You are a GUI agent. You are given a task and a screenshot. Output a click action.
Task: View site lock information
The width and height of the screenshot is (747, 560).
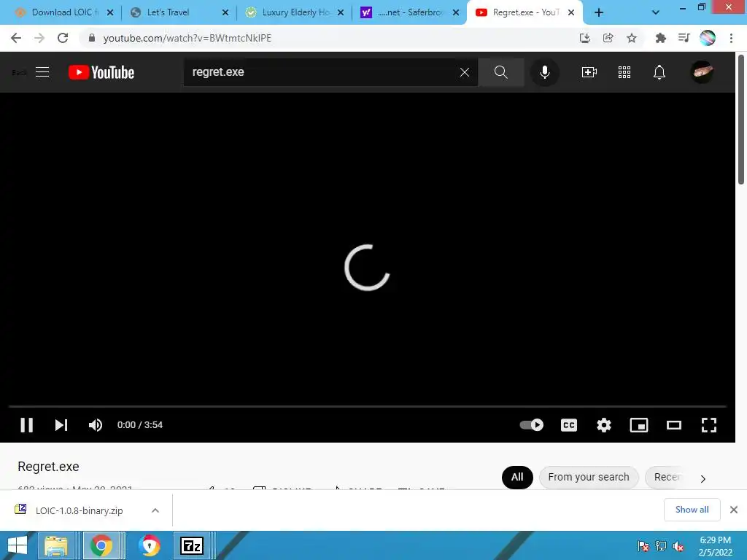coord(92,38)
